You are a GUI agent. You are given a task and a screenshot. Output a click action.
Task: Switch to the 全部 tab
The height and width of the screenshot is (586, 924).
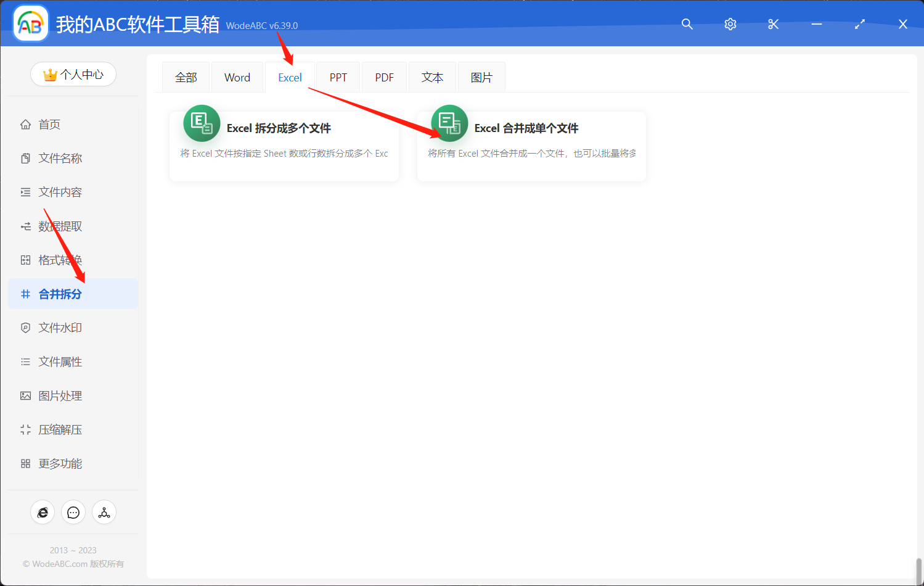(186, 76)
